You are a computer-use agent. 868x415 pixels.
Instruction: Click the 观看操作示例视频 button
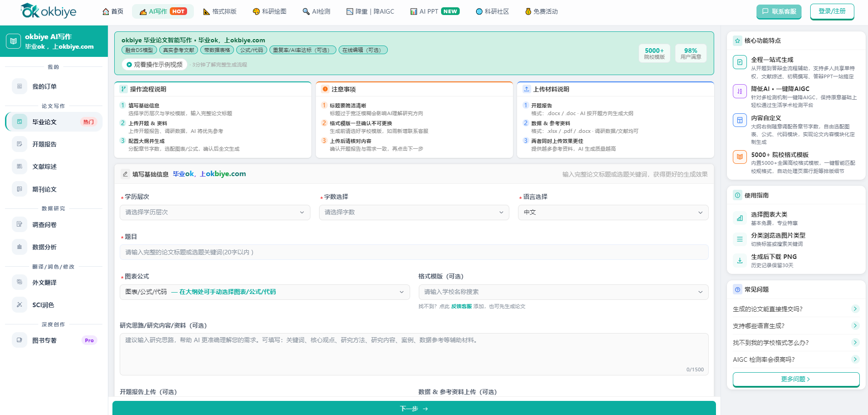pyautogui.click(x=155, y=65)
